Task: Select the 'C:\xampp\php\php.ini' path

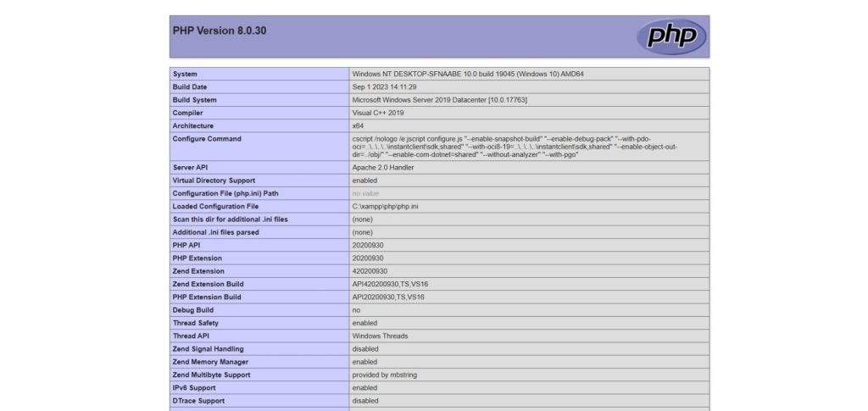Action: [386, 206]
